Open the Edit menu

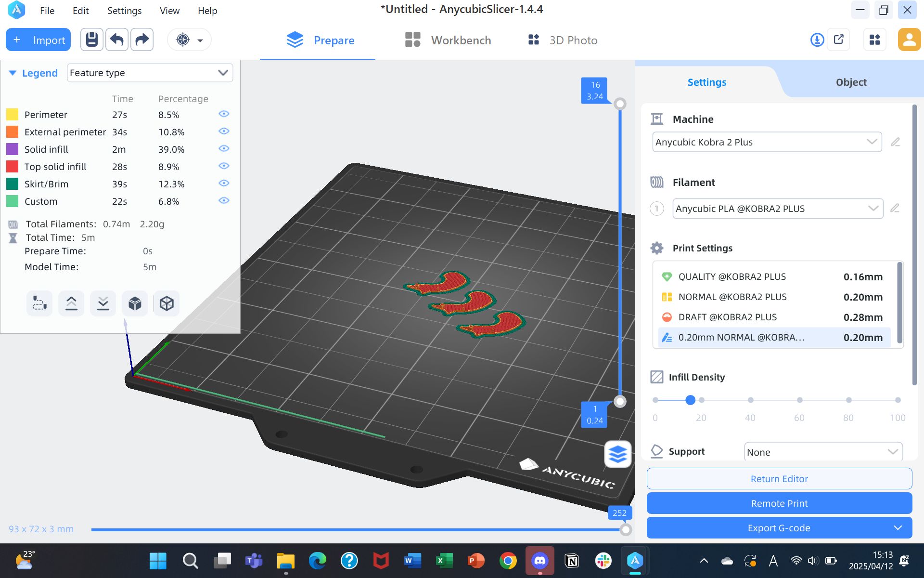point(80,11)
